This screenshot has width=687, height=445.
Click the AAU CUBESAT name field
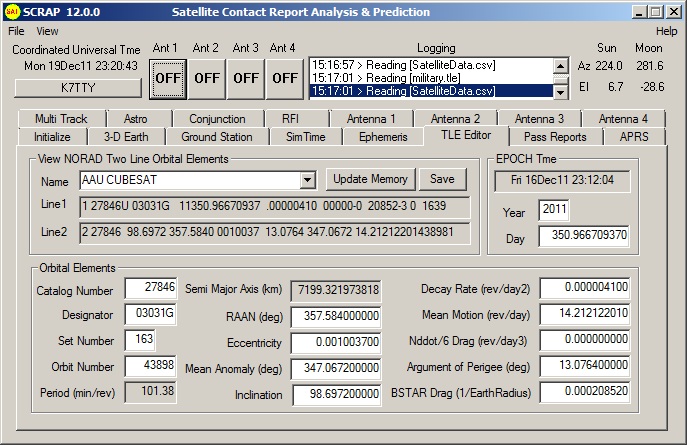point(190,180)
